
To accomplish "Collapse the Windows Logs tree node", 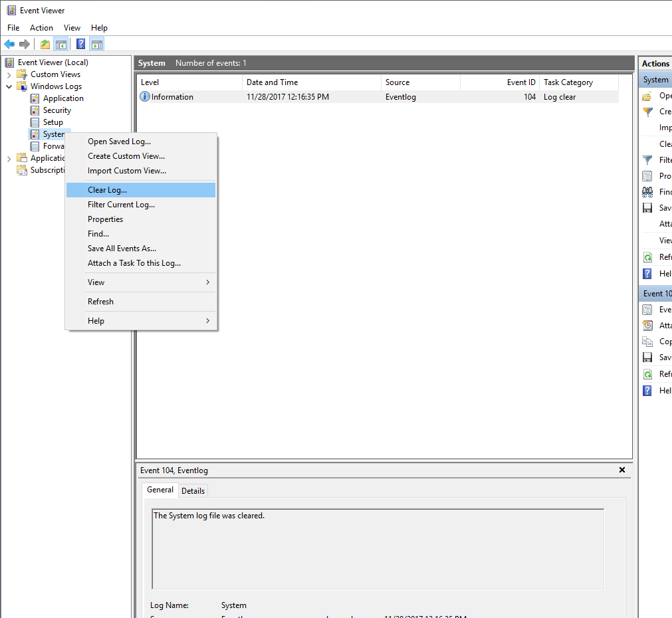I will pos(9,86).
